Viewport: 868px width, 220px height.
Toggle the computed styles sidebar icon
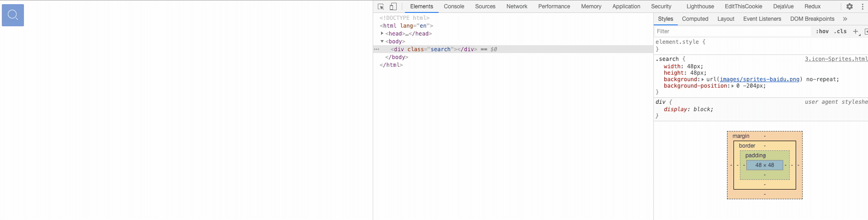(866, 31)
